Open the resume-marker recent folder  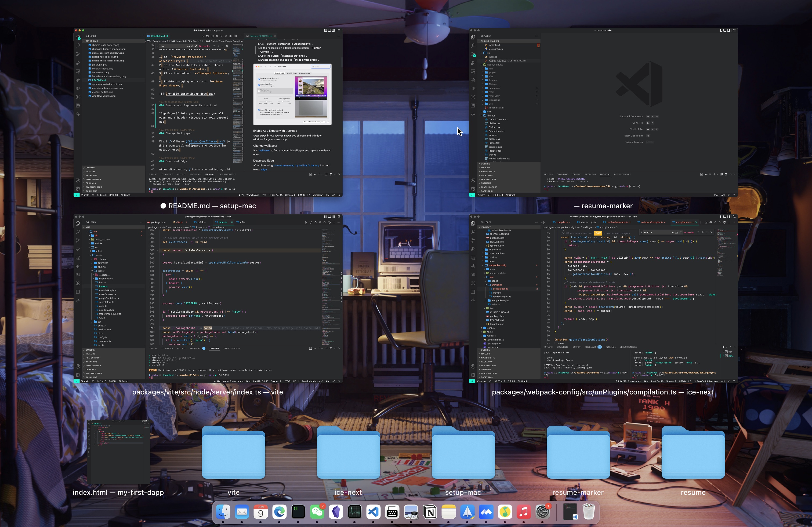(x=578, y=453)
